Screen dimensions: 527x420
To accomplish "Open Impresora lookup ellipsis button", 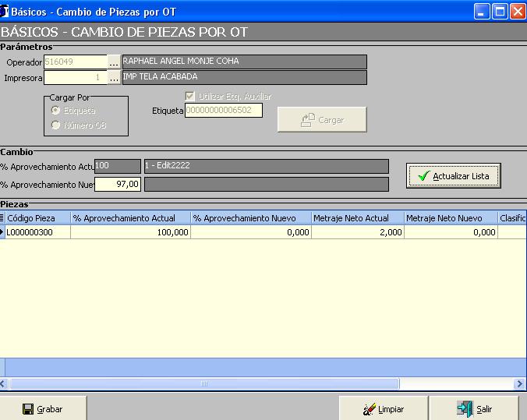I will pyautogui.click(x=114, y=77).
